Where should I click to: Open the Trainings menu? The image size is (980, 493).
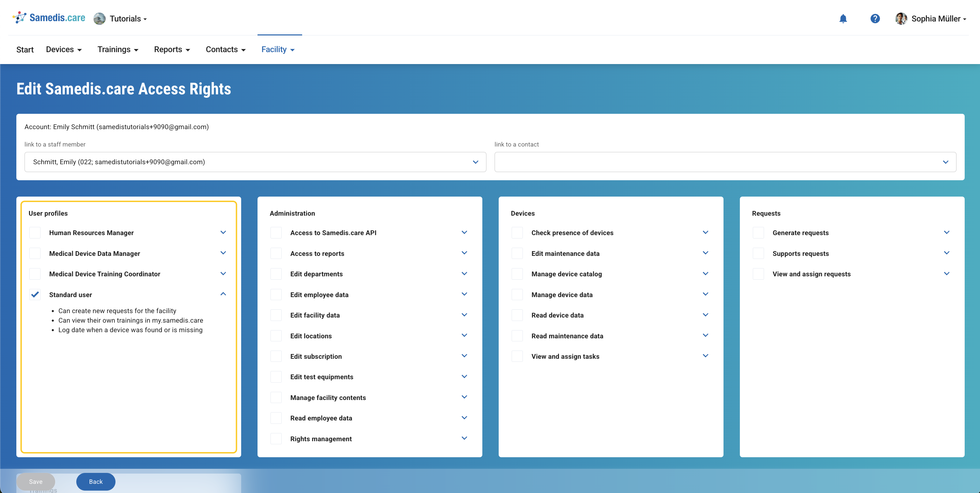118,49
